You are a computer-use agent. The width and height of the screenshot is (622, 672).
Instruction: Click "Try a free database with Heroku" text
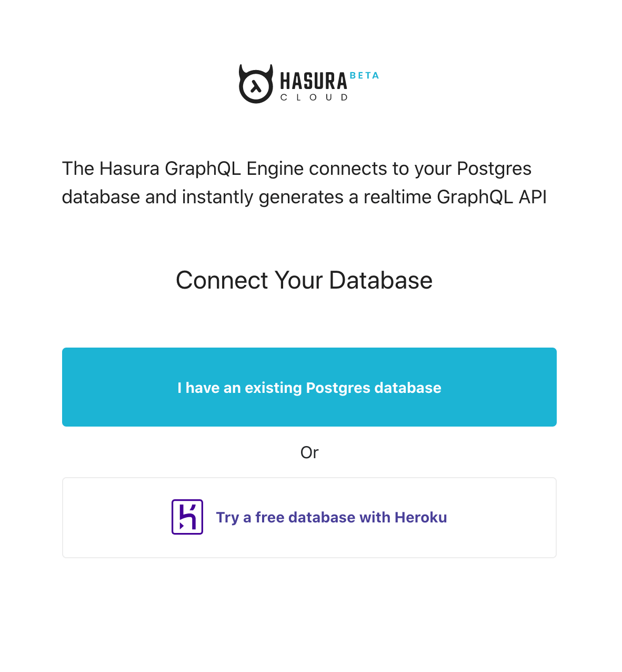(332, 517)
